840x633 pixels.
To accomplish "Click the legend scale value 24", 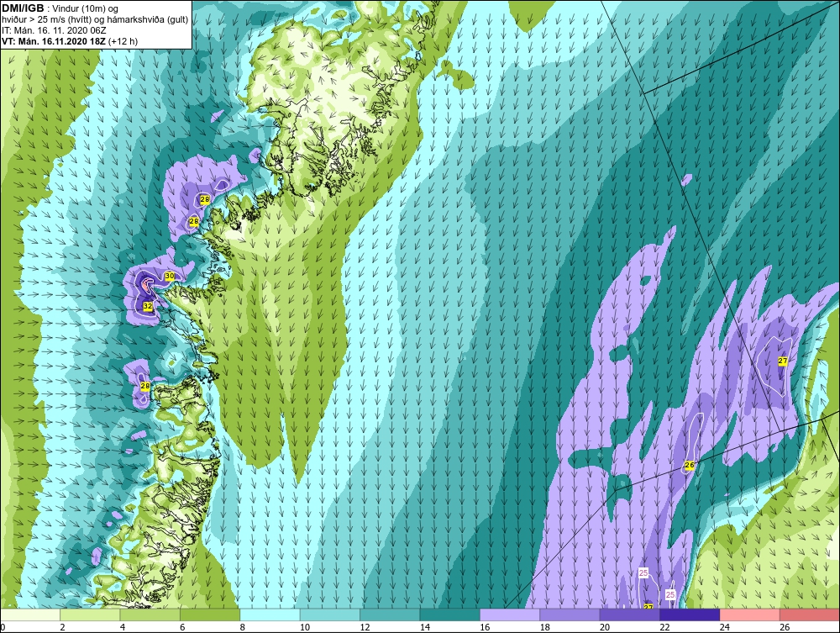I will pyautogui.click(x=725, y=628).
